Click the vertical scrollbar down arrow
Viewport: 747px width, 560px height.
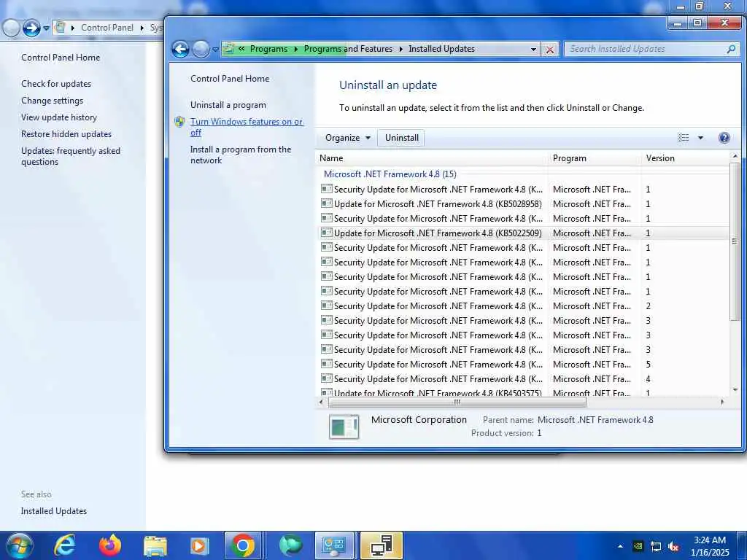pyautogui.click(x=735, y=390)
